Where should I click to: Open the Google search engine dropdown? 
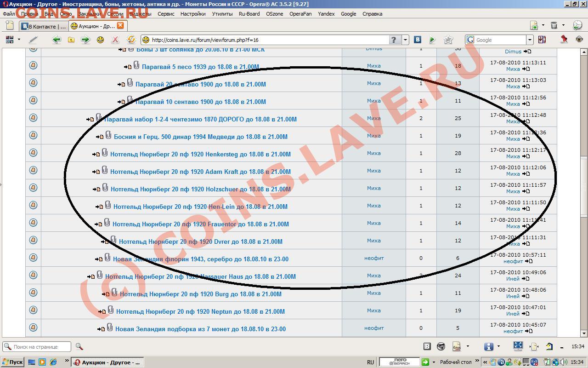[530, 40]
